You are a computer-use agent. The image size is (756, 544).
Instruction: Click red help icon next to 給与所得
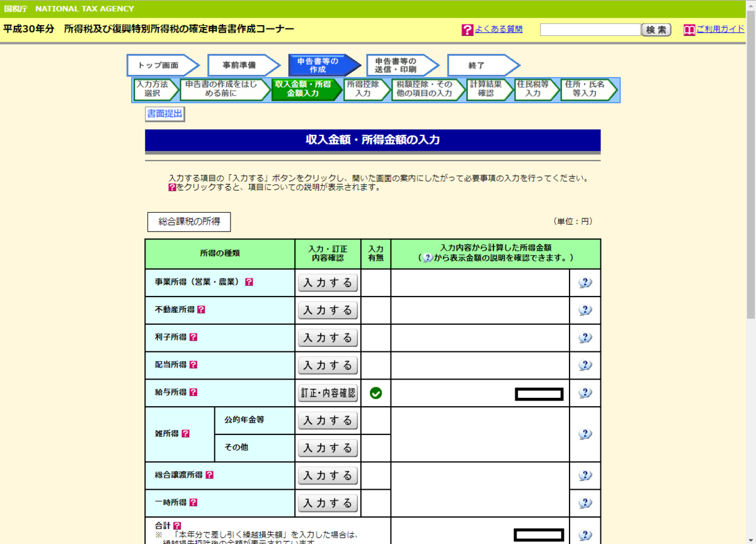(x=193, y=392)
